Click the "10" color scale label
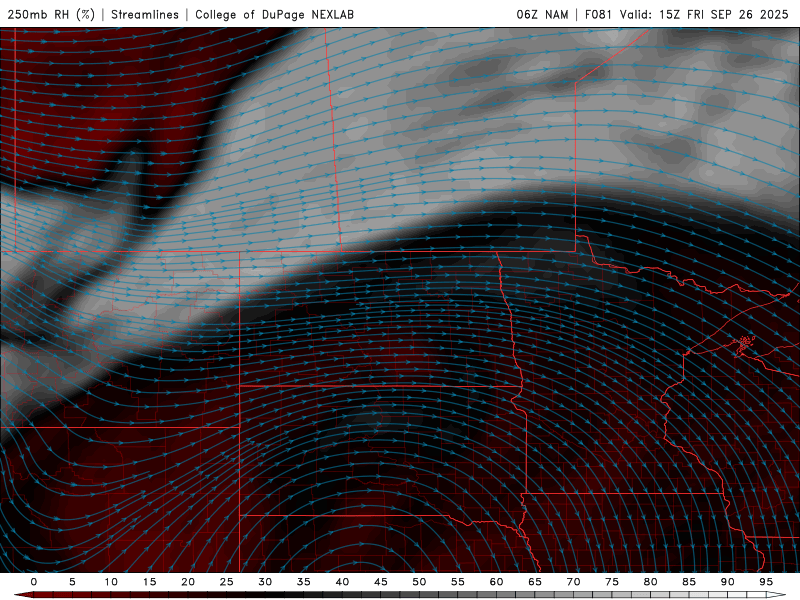 tap(111, 582)
